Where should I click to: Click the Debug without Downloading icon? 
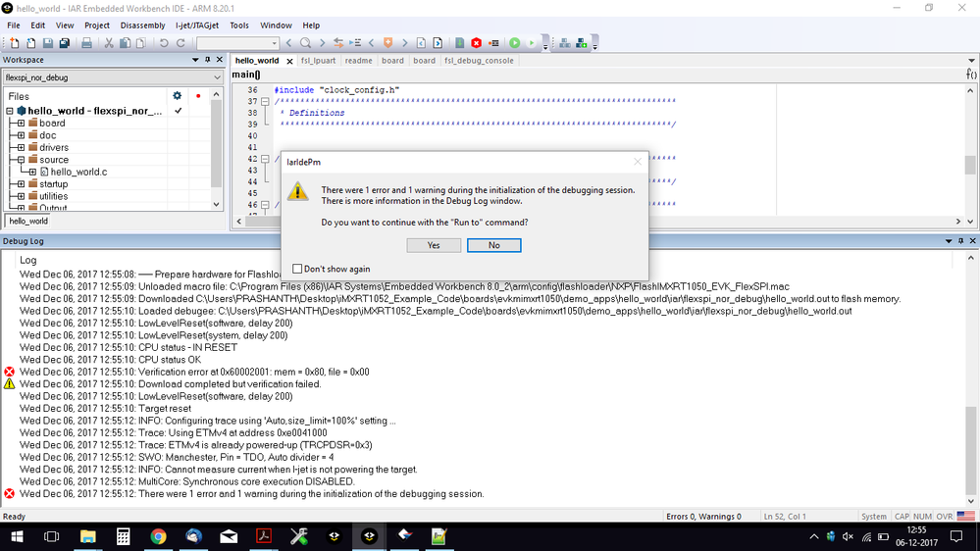(x=532, y=43)
